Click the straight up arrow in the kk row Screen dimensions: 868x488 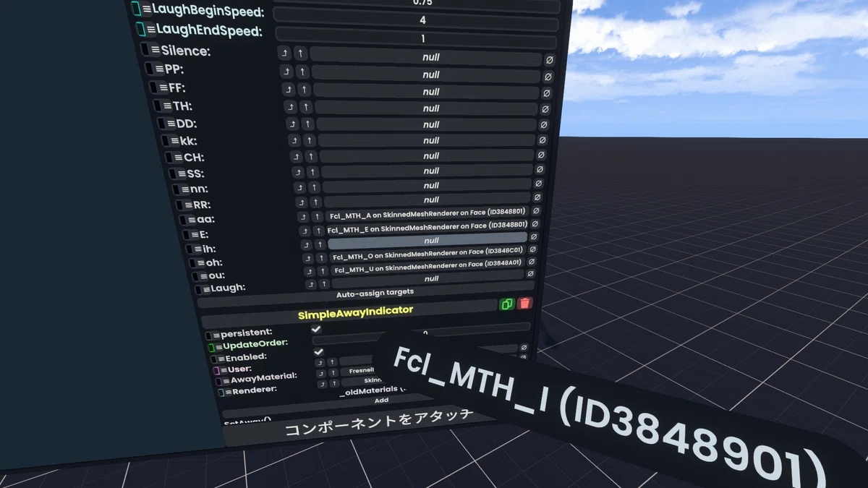click(310, 140)
